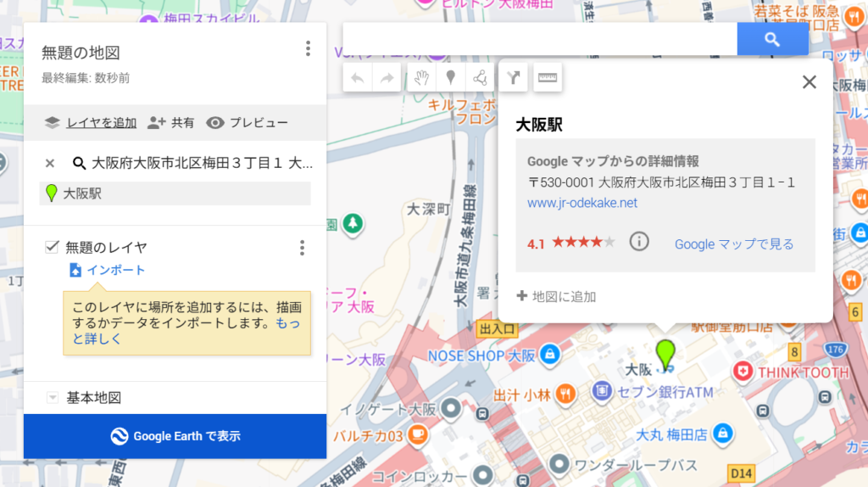Image resolution: width=868 pixels, height=487 pixels.
Task: Open Preview (プレビュー) with eye icon
Action: 247,122
